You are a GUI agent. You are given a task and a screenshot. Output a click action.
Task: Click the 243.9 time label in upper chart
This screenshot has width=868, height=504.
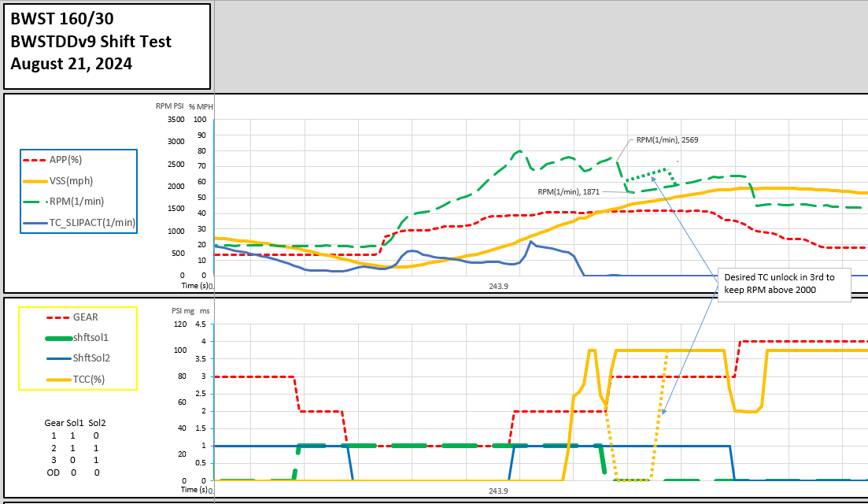[498, 286]
